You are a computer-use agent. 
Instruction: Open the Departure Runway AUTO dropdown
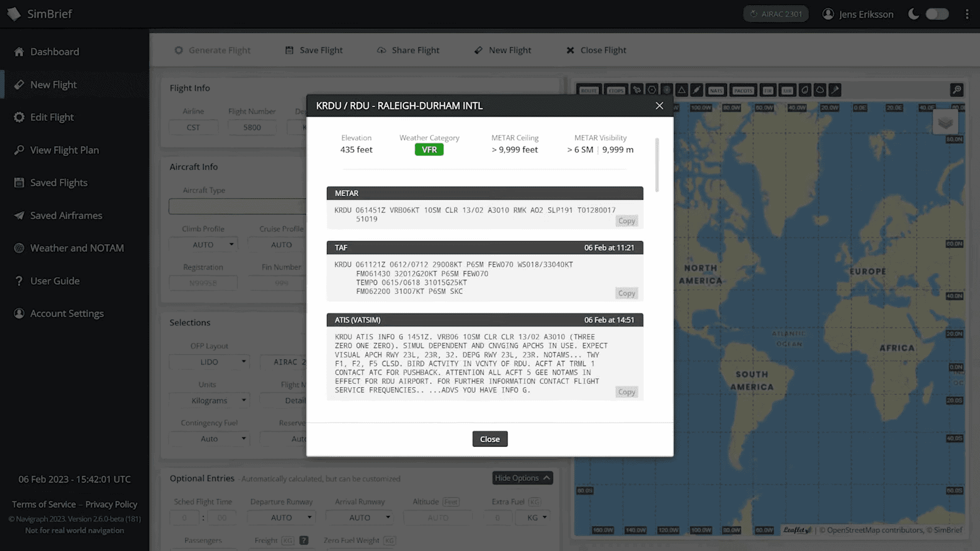pyautogui.click(x=281, y=517)
